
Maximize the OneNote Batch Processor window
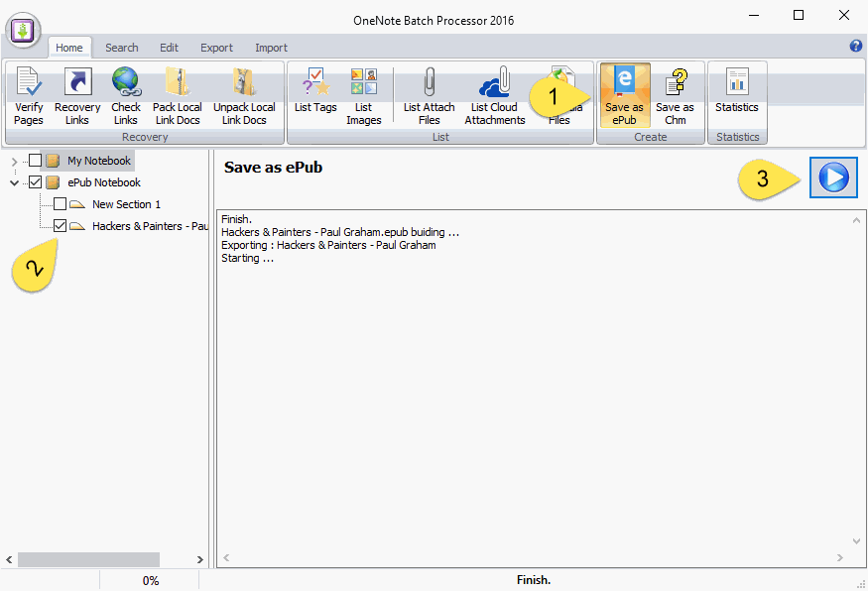799,16
